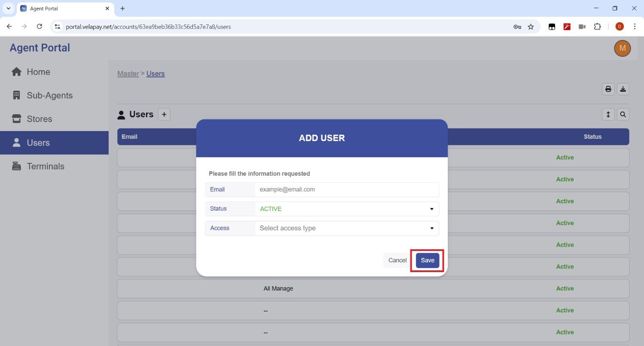
Task: Open the browser Extensions puzzle icon
Action: (x=597, y=27)
